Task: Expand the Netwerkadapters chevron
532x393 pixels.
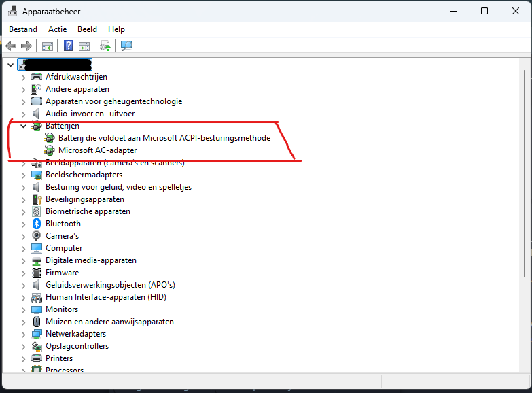Action: point(23,335)
